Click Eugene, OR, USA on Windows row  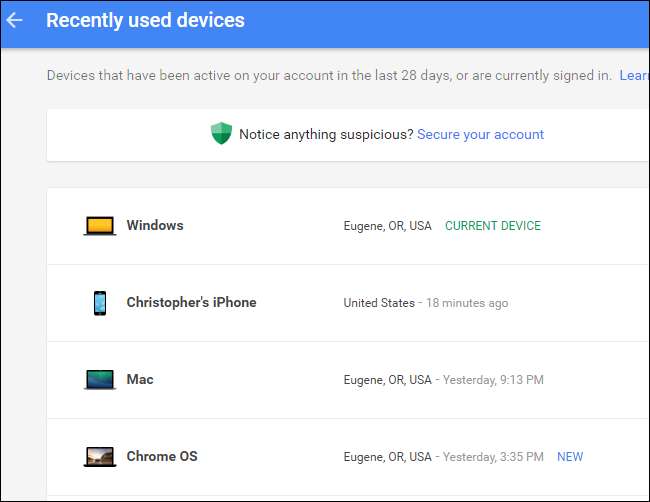(x=387, y=226)
